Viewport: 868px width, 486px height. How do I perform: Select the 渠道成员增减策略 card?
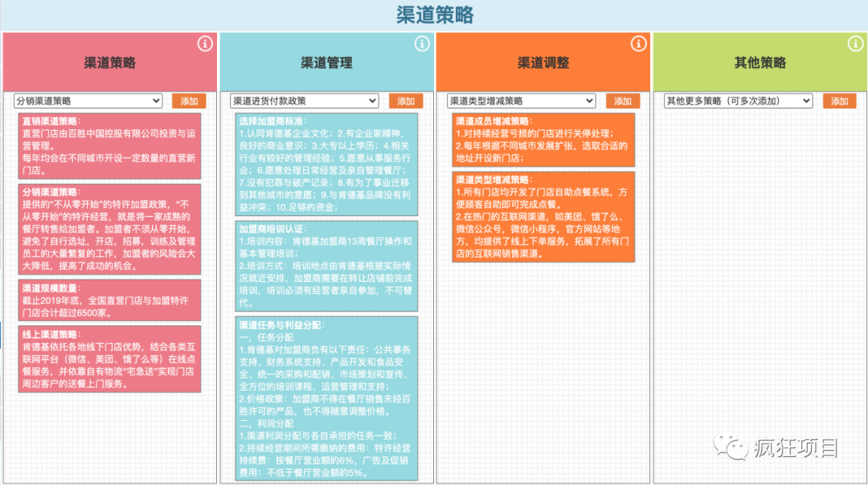click(x=543, y=140)
